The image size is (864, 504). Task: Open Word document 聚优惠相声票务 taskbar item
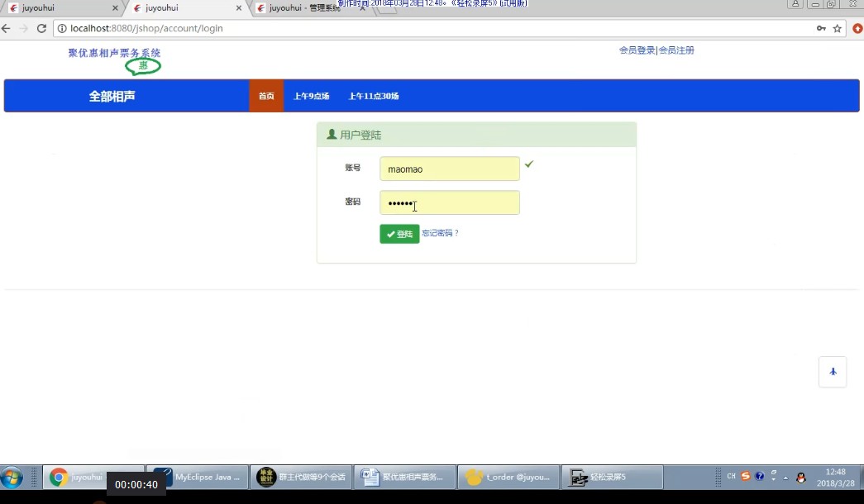(404, 477)
